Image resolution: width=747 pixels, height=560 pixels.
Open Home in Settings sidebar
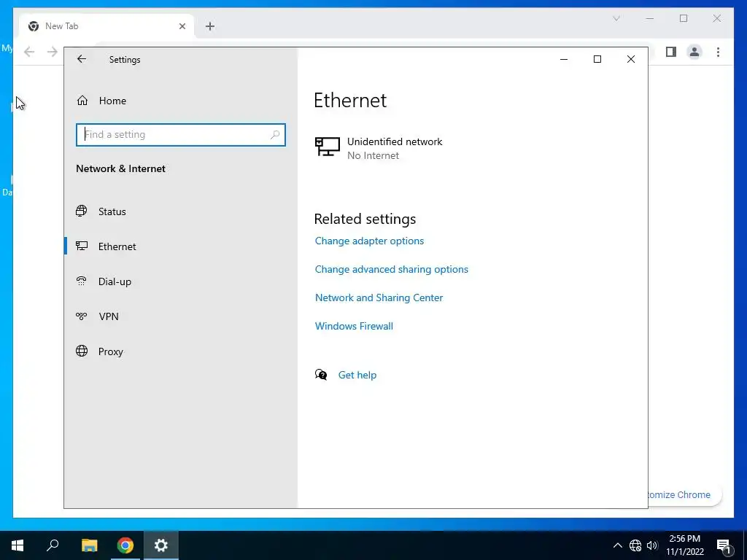coord(112,101)
